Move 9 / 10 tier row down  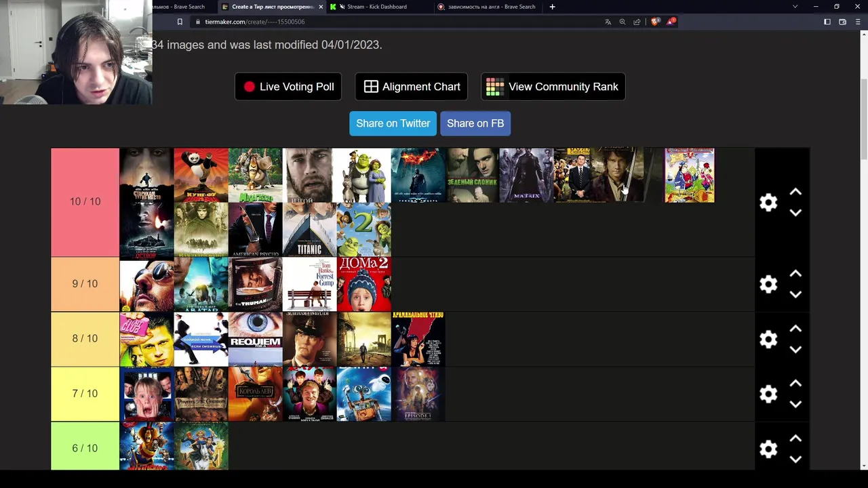[795, 294]
